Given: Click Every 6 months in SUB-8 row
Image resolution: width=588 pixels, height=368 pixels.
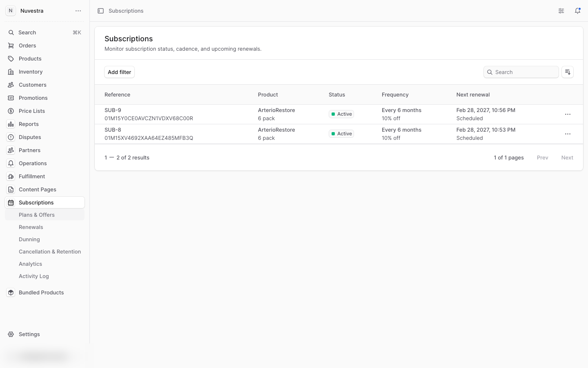Looking at the screenshot, I should 401,130.
